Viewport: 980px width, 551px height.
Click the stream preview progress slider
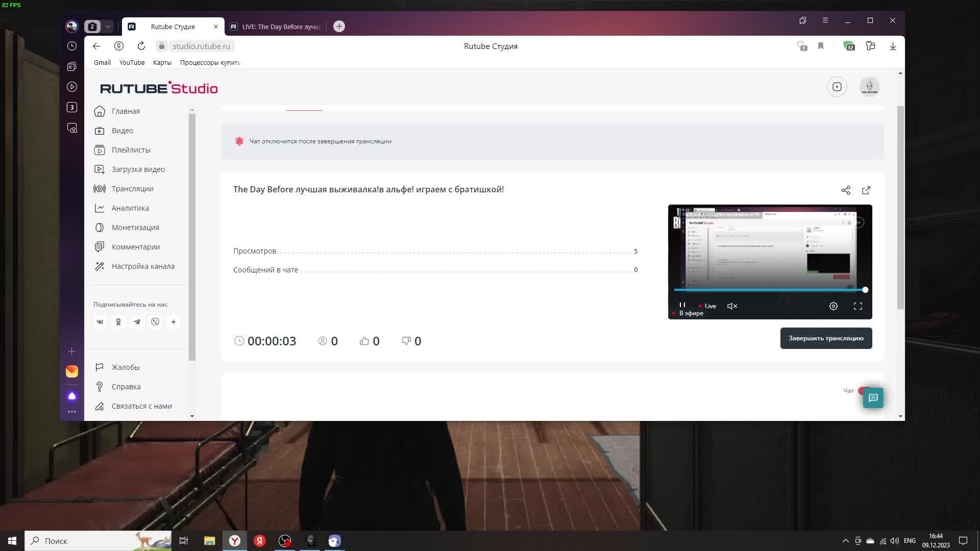click(x=769, y=290)
